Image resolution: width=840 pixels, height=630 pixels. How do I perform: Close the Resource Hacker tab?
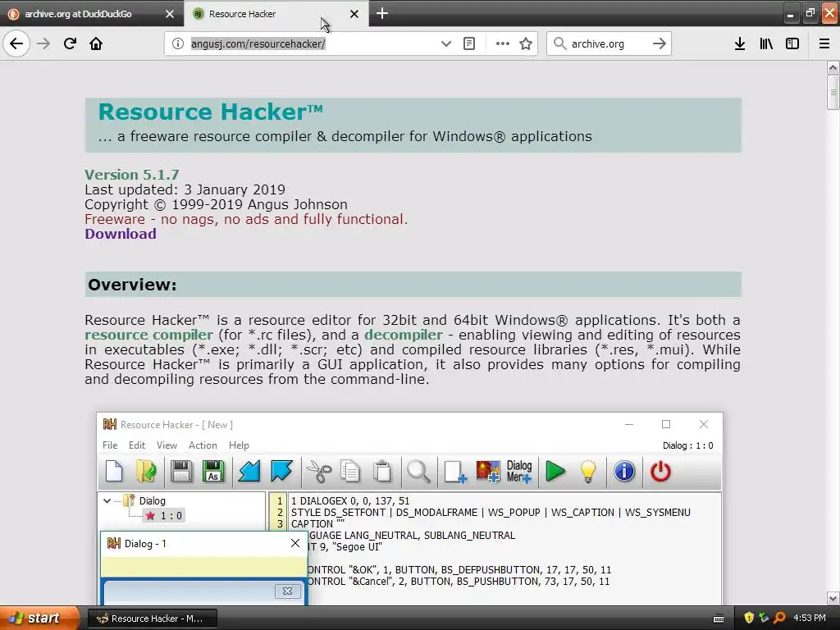pos(354,14)
